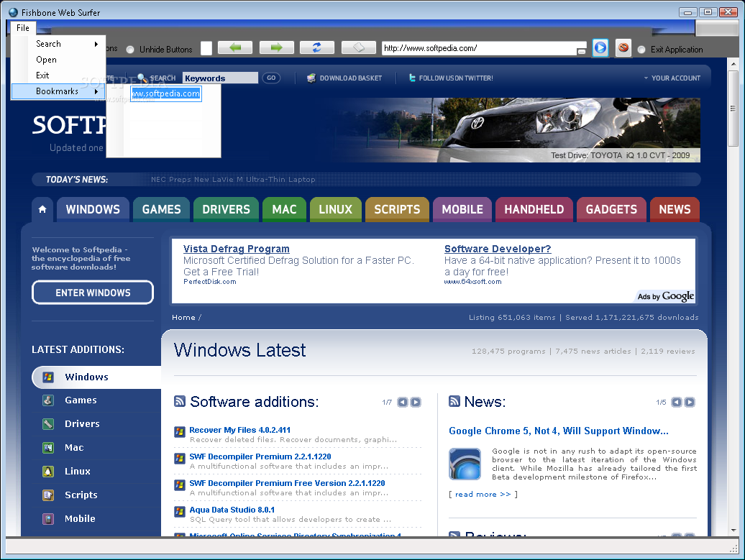Switch to the HANDHELD tab
The width and height of the screenshot is (745, 560).
(534, 209)
